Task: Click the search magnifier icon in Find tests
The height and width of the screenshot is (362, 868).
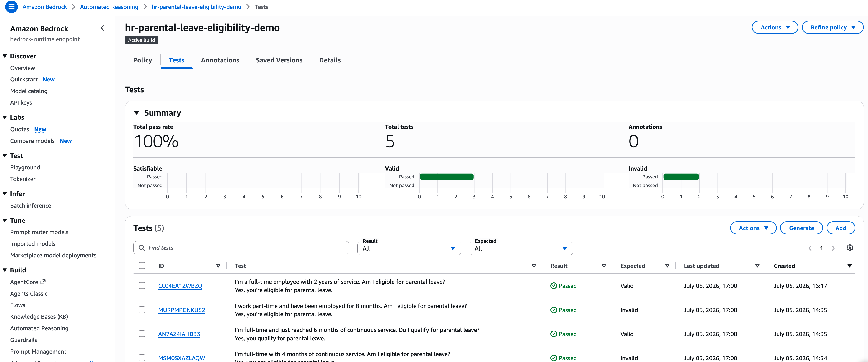Action: tap(142, 248)
